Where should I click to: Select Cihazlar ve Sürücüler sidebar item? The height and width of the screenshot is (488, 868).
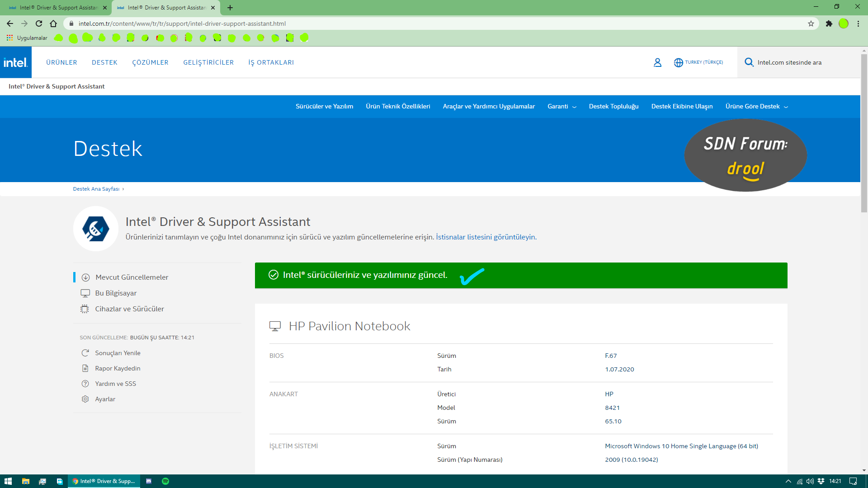tap(129, 309)
